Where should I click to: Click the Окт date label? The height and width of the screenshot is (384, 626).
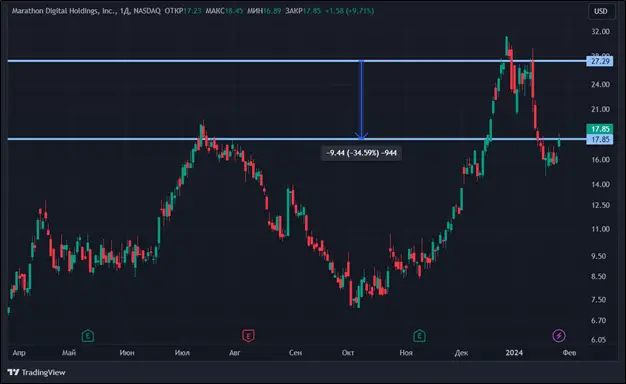(348, 353)
